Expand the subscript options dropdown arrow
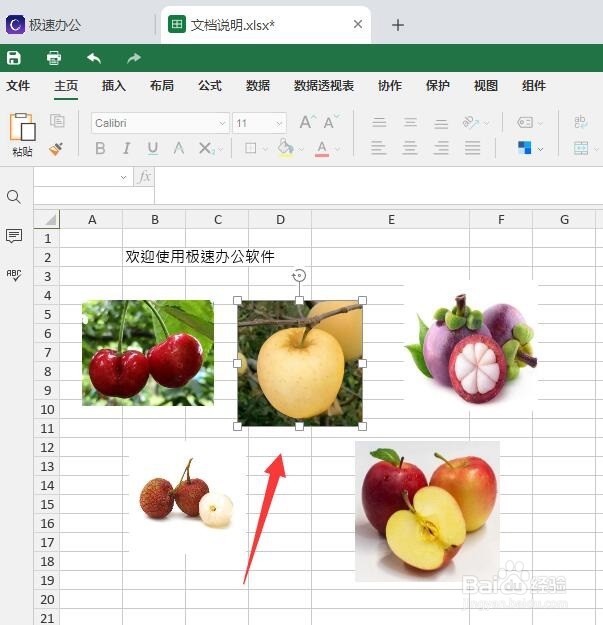 pyautogui.click(x=220, y=149)
